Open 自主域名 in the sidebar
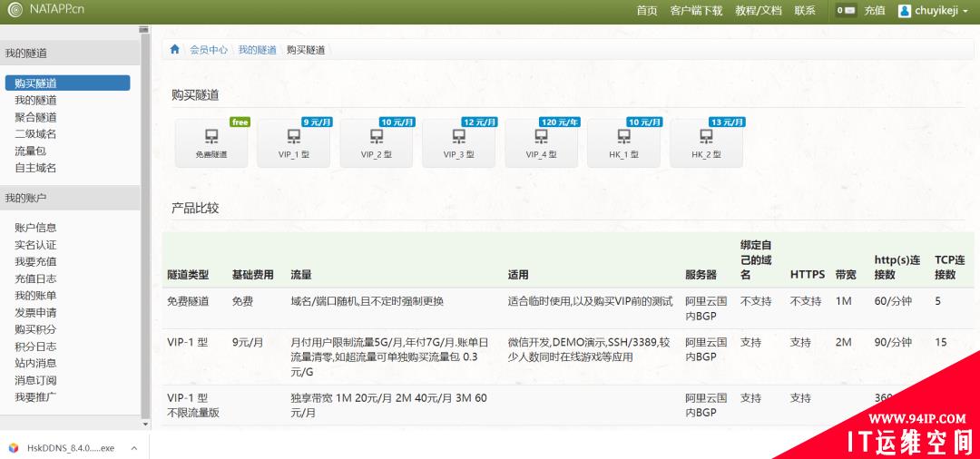The image size is (980, 459). (35, 168)
